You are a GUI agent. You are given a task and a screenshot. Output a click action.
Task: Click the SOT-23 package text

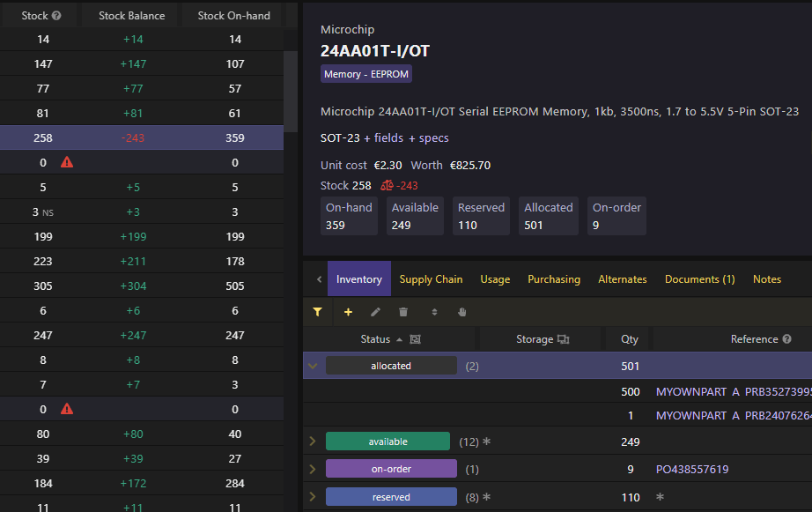point(340,137)
